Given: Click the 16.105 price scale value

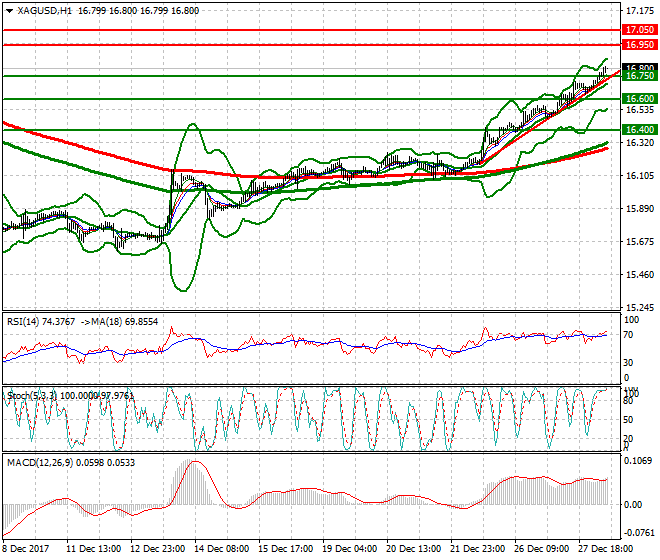Looking at the screenshot, I should 640,176.
